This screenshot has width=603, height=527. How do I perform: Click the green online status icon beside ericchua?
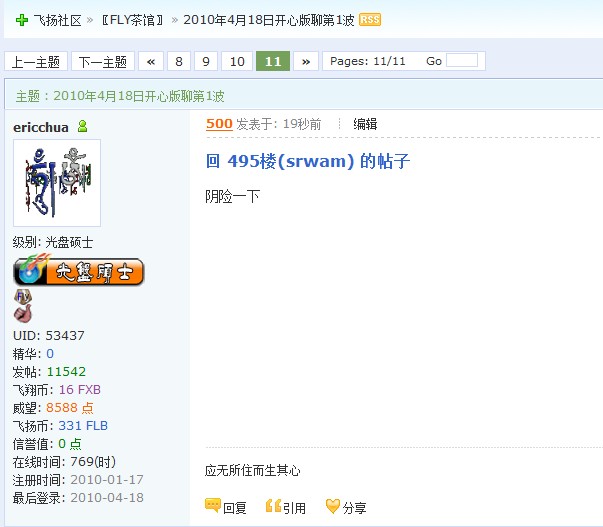82,126
